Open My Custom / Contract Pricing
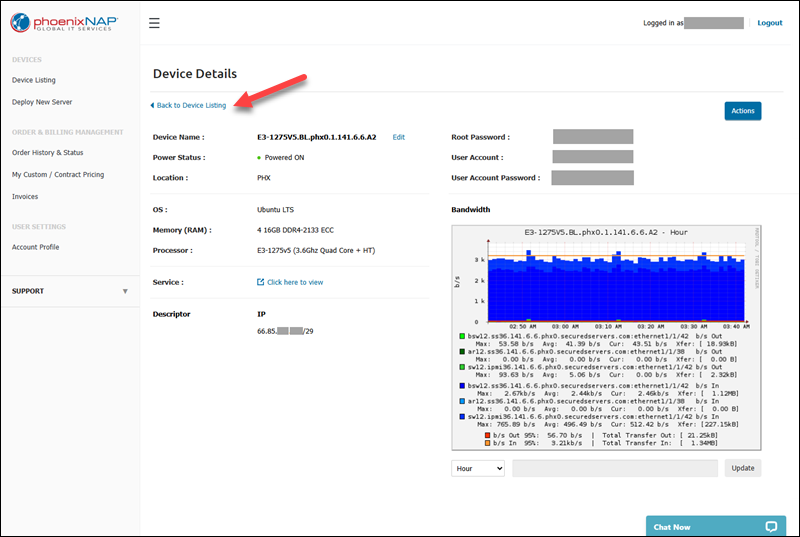This screenshot has width=800, height=537. click(58, 174)
